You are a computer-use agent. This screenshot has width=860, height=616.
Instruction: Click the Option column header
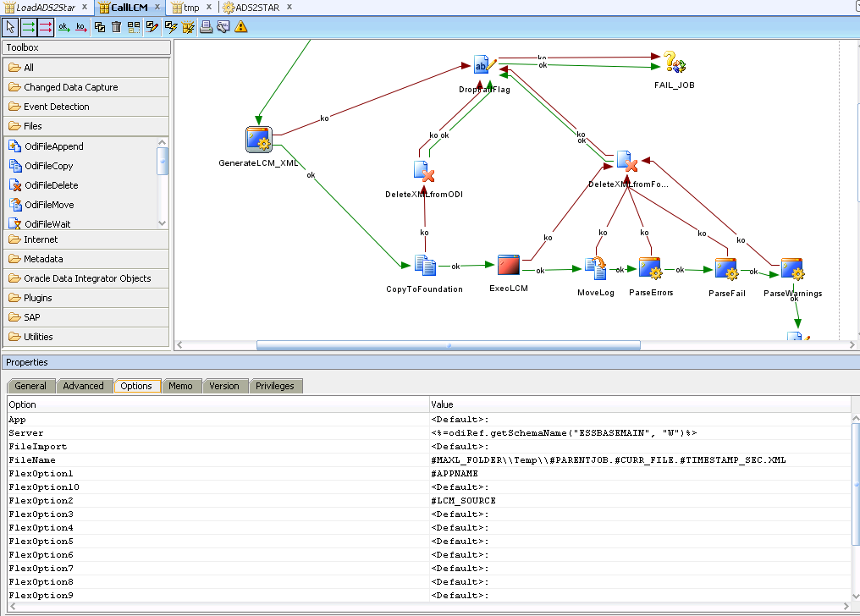pos(218,404)
